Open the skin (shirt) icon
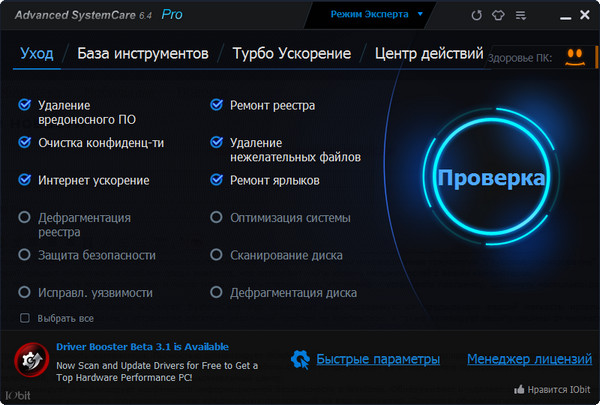 point(498,15)
